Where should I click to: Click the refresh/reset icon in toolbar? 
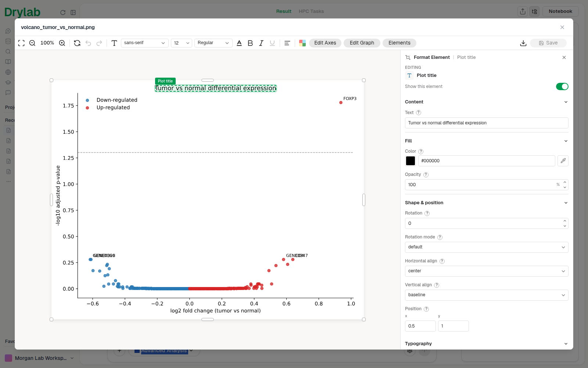[77, 43]
